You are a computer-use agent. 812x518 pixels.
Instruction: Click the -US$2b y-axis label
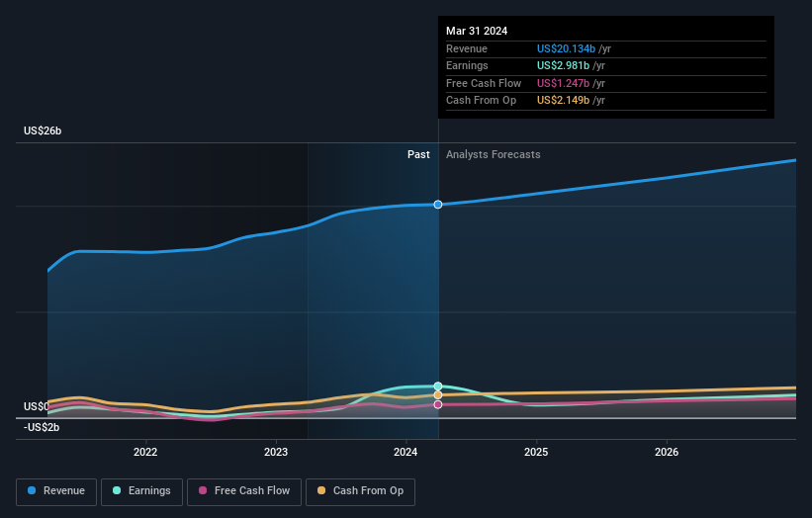coord(42,427)
